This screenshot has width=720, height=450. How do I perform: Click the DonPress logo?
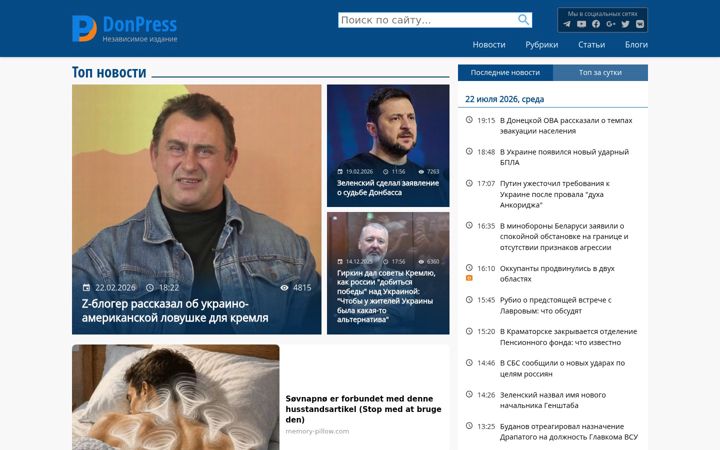click(x=124, y=29)
